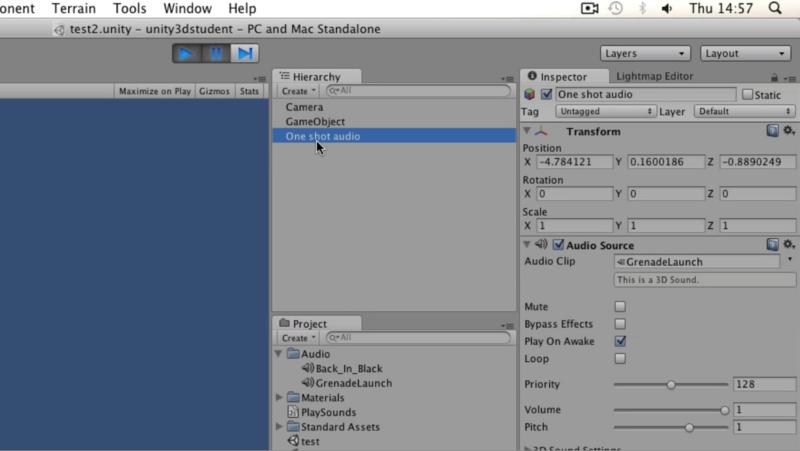Click the Pitch slider
Image resolution: width=800 pixels, height=451 pixels.
pos(670,428)
